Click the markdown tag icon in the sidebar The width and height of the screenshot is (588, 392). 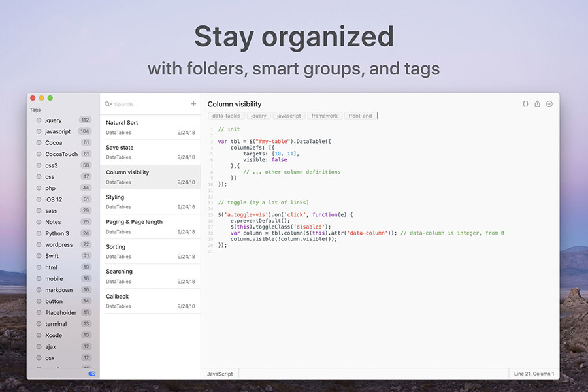pos(40,289)
